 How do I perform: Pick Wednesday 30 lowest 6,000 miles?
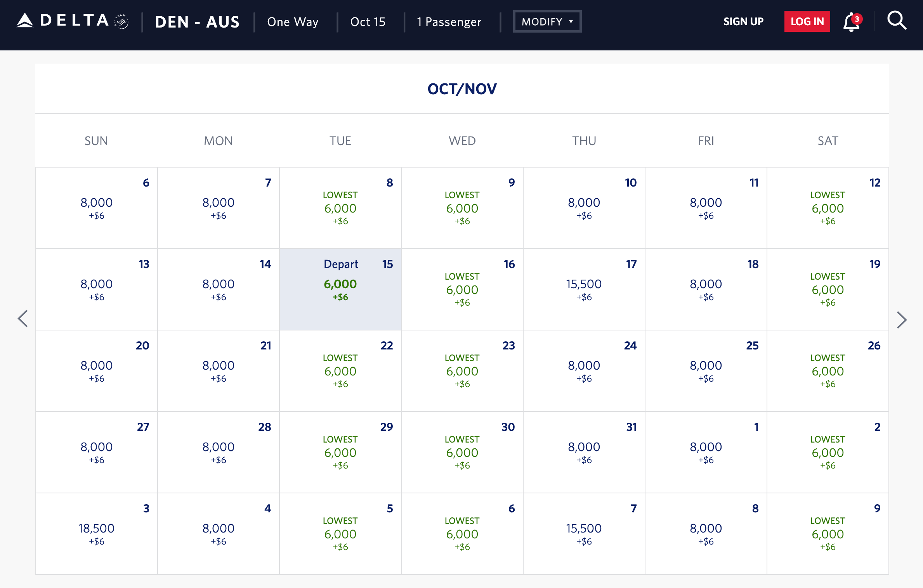pos(462,453)
